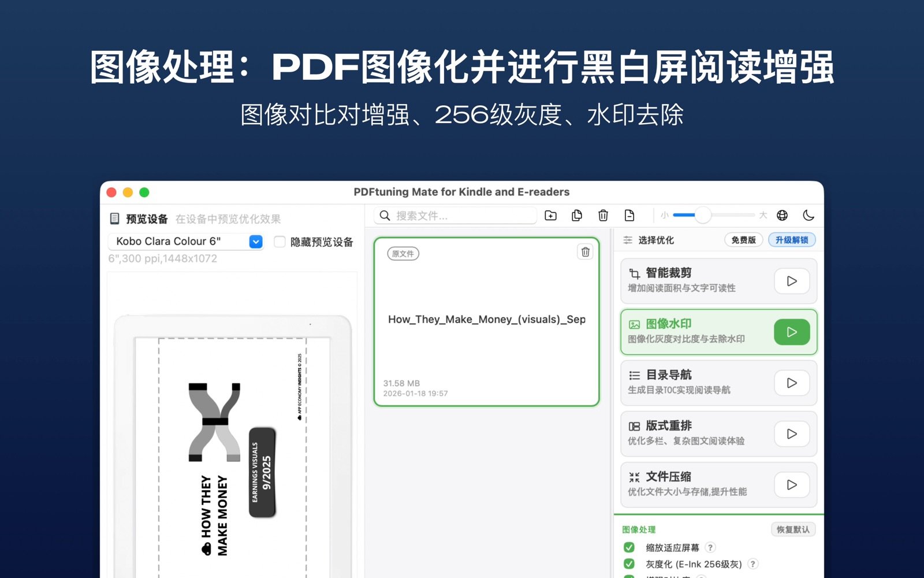The image size is (924, 578).
Task: Open the Kobo Clara Colour device dropdown
Action: [x=186, y=241]
